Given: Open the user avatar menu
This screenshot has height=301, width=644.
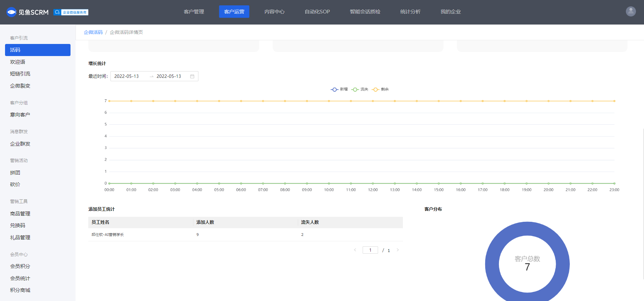Looking at the screenshot, I should 631,11.
